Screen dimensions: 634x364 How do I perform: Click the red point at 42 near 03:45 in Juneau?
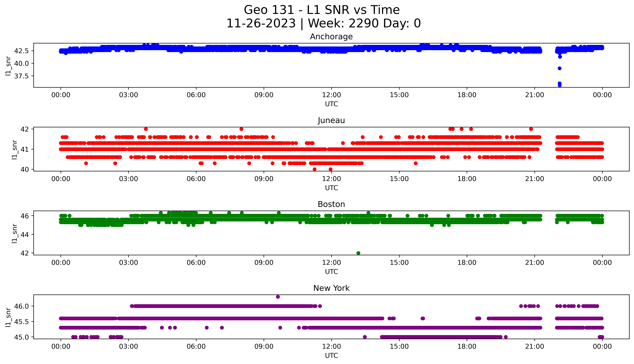point(146,129)
